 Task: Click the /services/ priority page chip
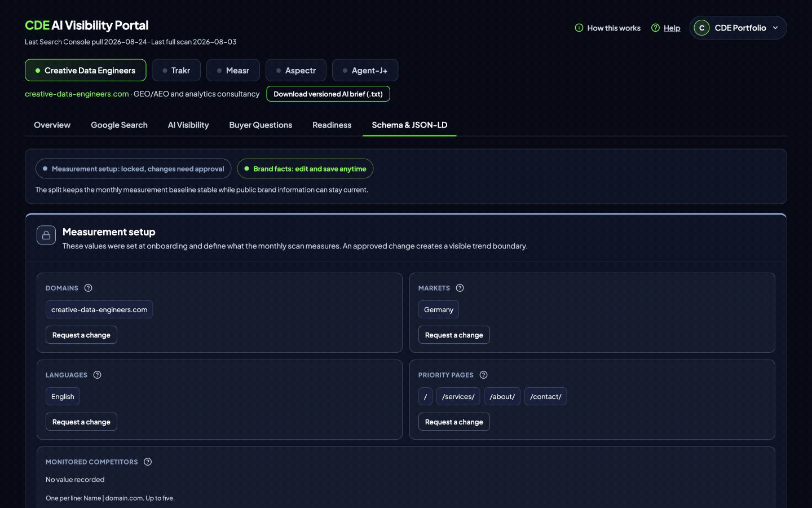458,396
